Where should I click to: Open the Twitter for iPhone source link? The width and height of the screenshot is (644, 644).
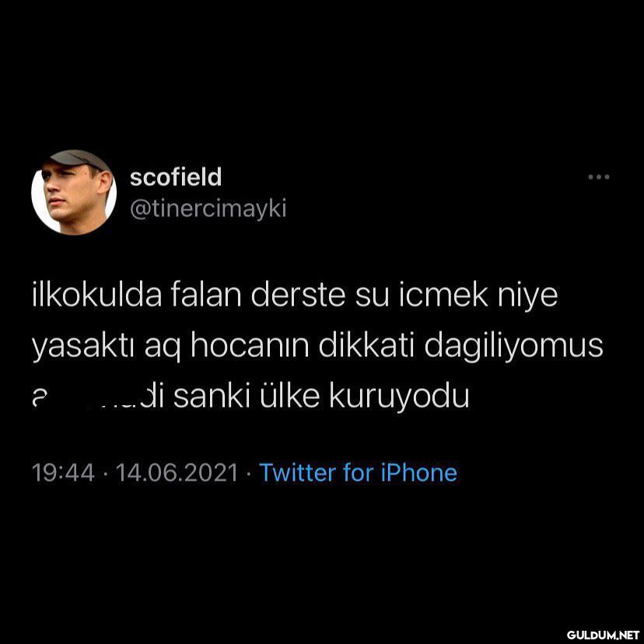(358, 472)
